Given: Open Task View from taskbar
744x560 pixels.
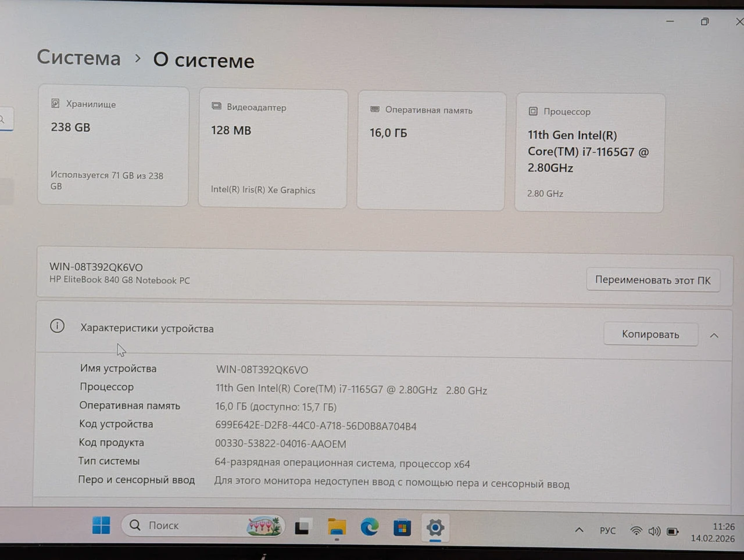Looking at the screenshot, I should pyautogui.click(x=302, y=527).
